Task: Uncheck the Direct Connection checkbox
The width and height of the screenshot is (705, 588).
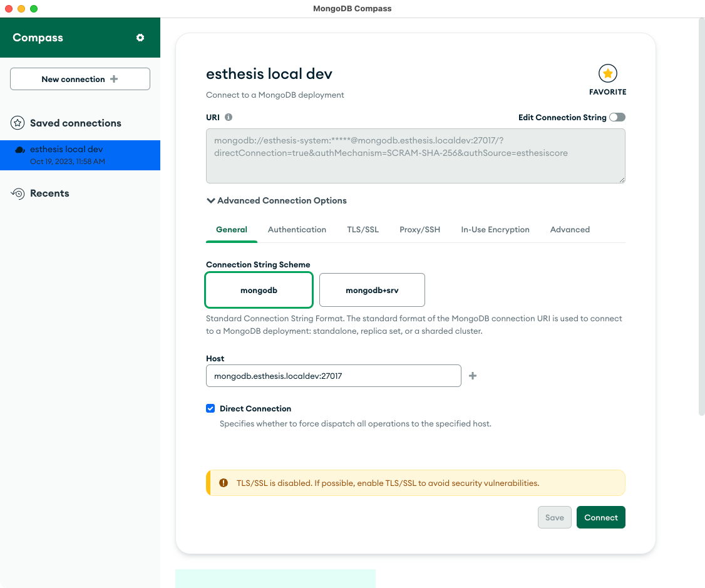Action: pyautogui.click(x=210, y=408)
